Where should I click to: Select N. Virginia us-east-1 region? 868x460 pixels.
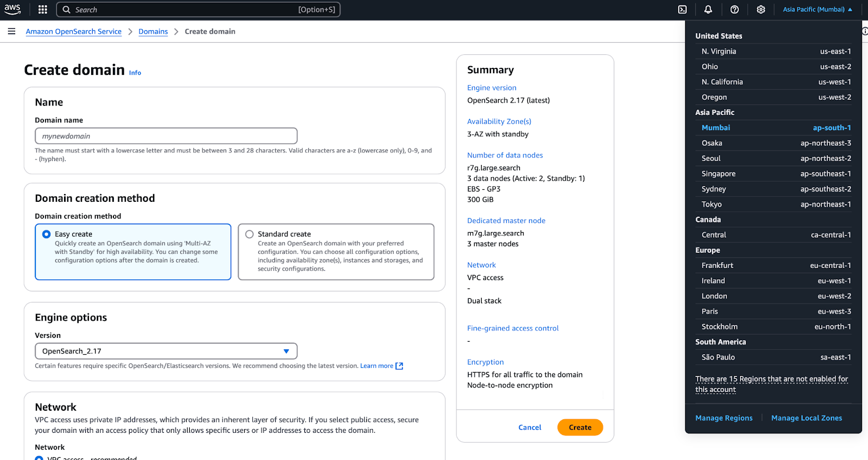coord(776,52)
